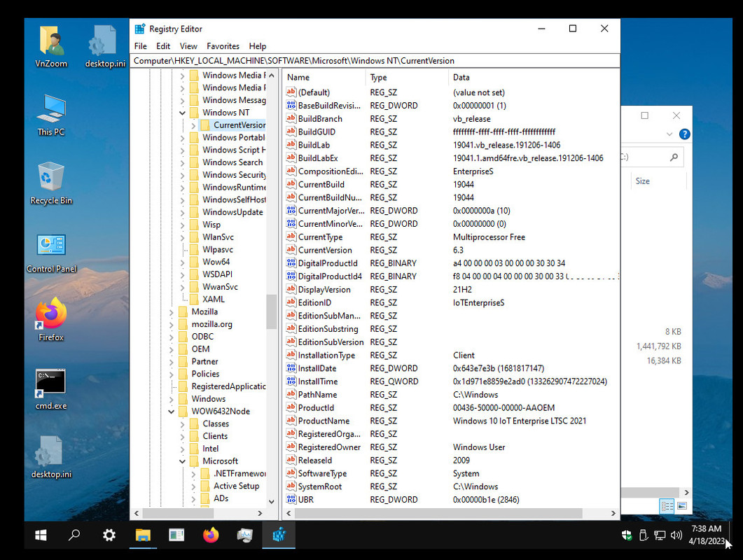Expand the Mozilla tree node
This screenshot has height=560, width=743.
(x=172, y=312)
